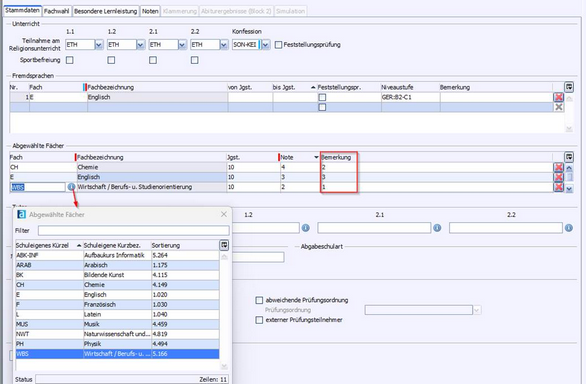The width and height of the screenshot is (586, 384).
Task: Toggle Sportbefreiung for 2.2
Action: coord(194,60)
